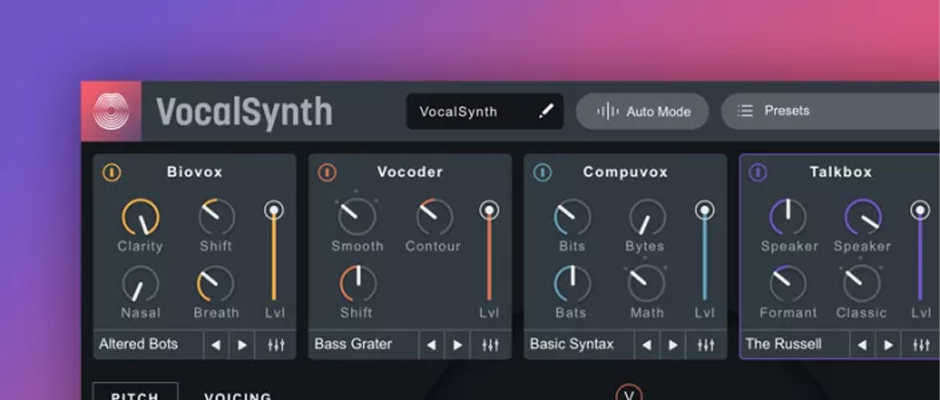
Task: Select previous Vocoder preset arrow
Action: (431, 345)
